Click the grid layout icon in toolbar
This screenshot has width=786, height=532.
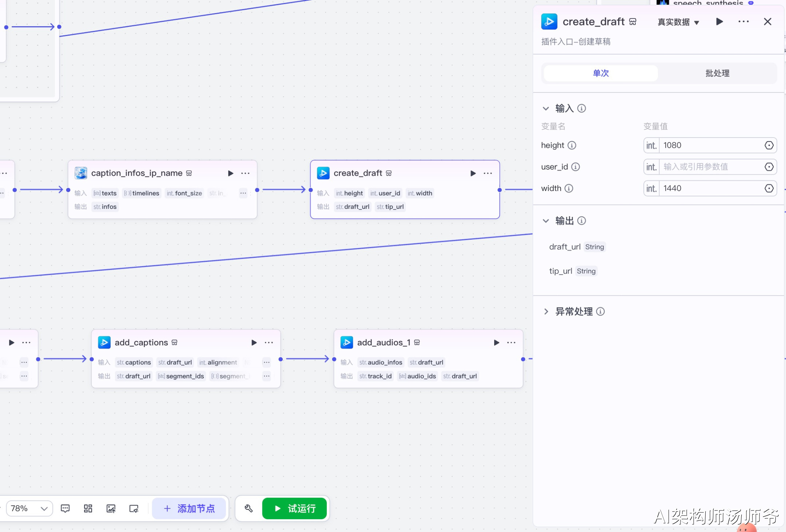(x=88, y=508)
